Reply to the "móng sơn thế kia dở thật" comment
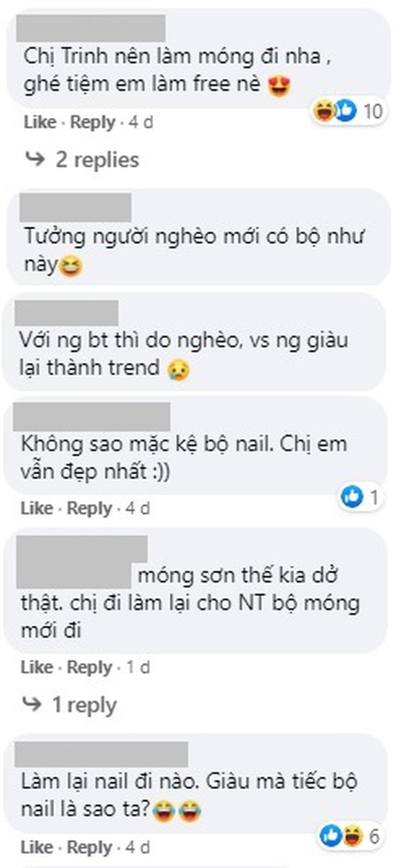 pos(89,667)
